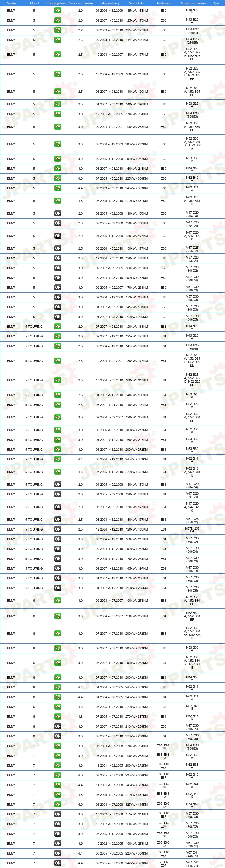225x868 pixels.
Task: Click diesel ON icon in E60 110kW / 150KM row
Action: coord(58,213)
